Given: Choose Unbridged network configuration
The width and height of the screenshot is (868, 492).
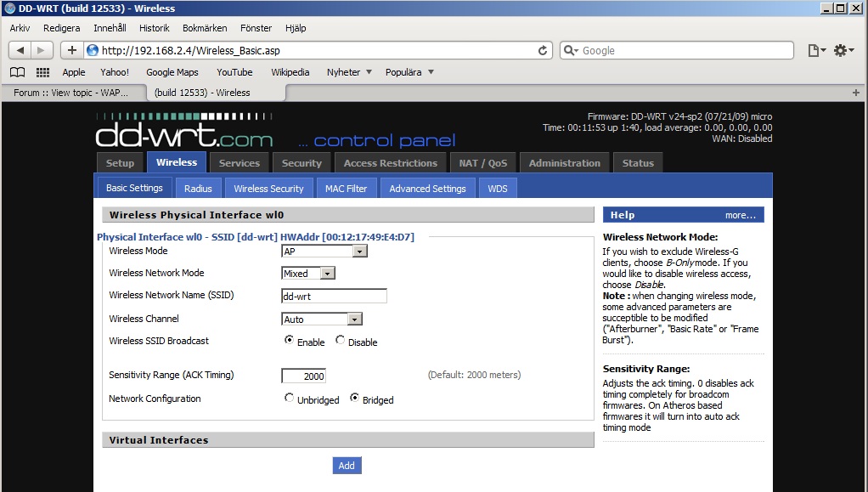Looking at the screenshot, I should pyautogui.click(x=289, y=398).
